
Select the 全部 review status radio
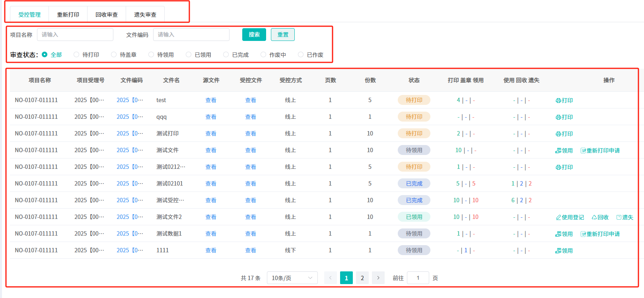click(52, 54)
